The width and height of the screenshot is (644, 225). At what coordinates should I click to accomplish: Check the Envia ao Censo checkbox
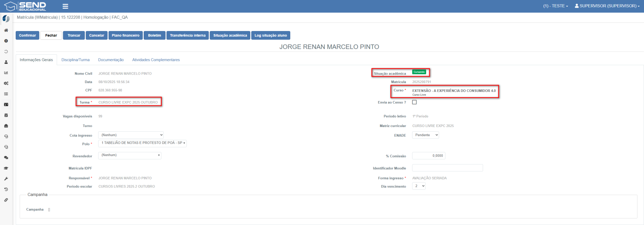point(414,102)
